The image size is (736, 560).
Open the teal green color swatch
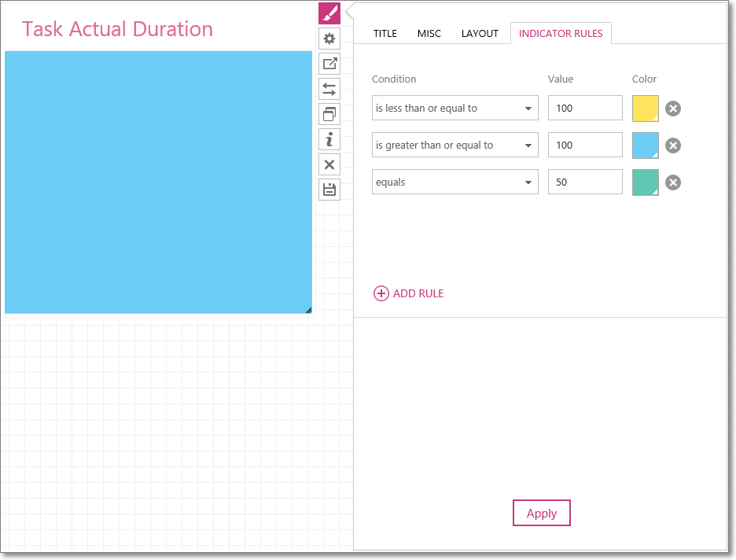[x=645, y=182]
